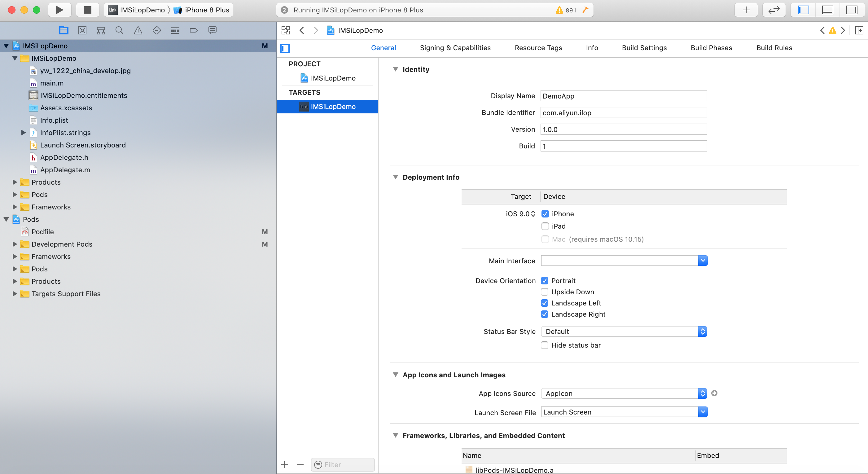Open the related items grid menu
This screenshot has width=868, height=474.
pos(285,30)
